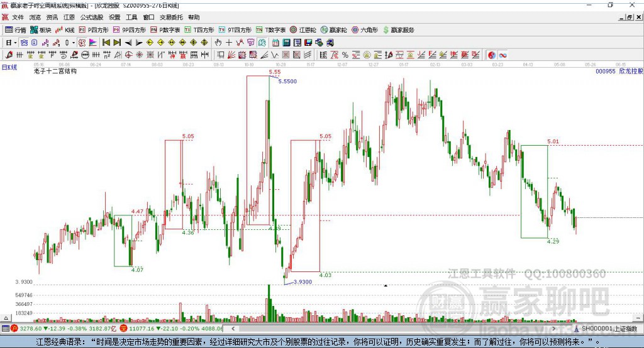Select the n² number tool
The width and height of the screenshot is (644, 348).
pos(107,55)
